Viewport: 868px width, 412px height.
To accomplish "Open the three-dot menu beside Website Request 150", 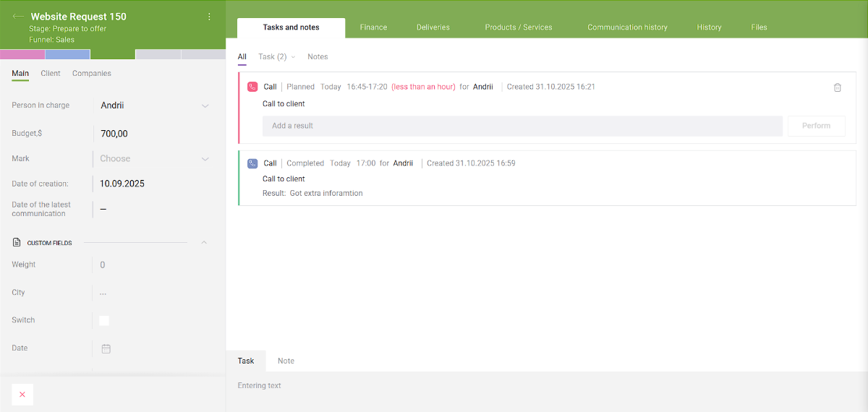I will (209, 17).
